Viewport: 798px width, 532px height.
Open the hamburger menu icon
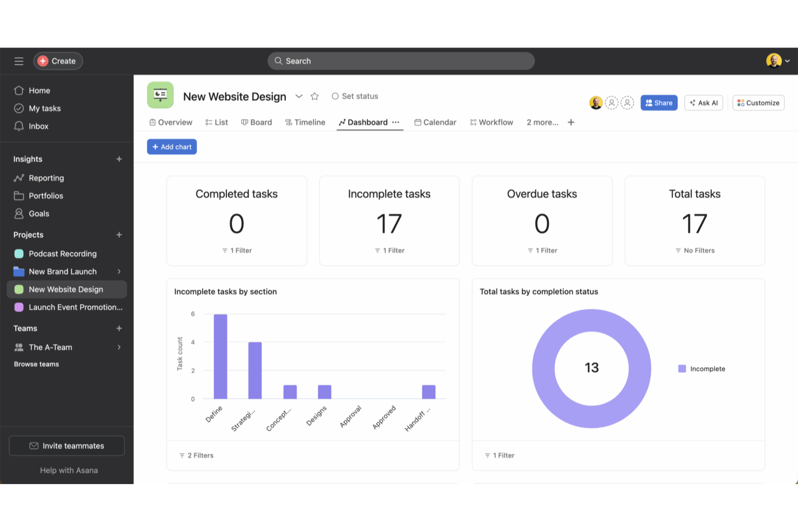point(18,61)
